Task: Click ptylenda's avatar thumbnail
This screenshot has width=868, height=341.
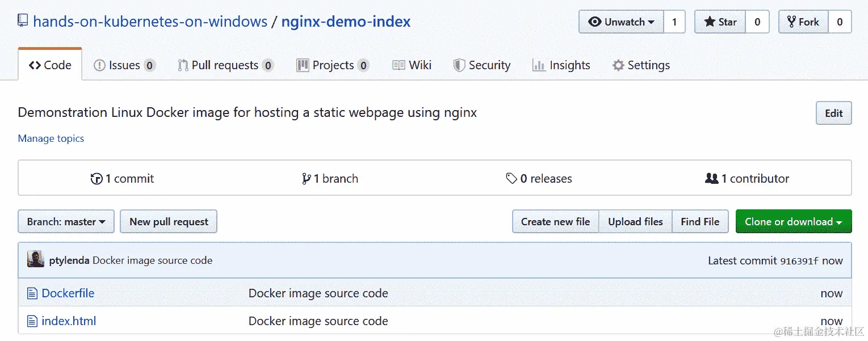Action: [36, 260]
